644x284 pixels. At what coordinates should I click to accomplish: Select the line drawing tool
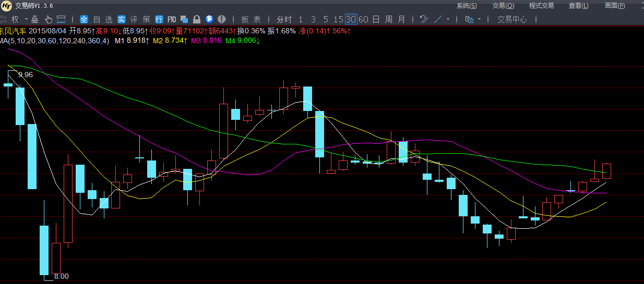click(x=437, y=19)
